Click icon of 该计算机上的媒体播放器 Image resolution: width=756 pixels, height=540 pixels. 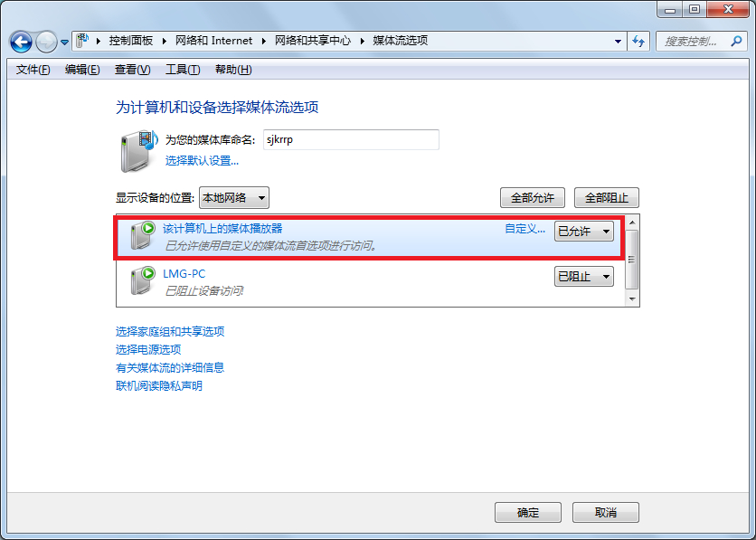[143, 235]
